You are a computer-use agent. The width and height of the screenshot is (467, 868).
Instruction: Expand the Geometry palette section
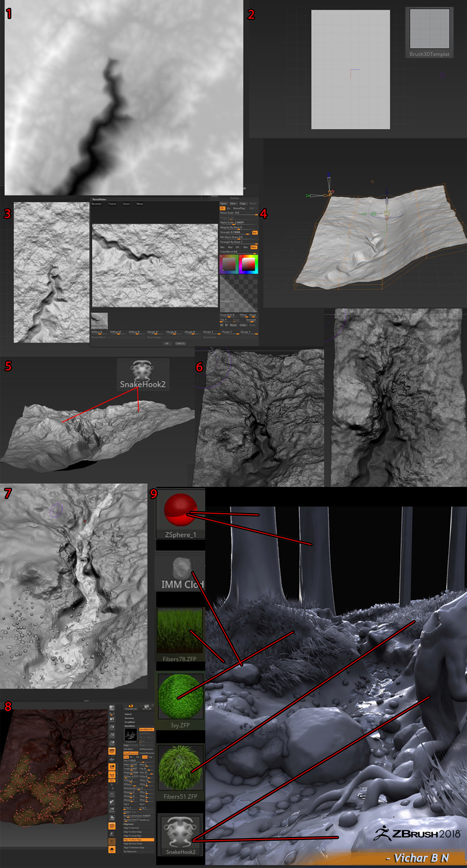tap(129, 718)
